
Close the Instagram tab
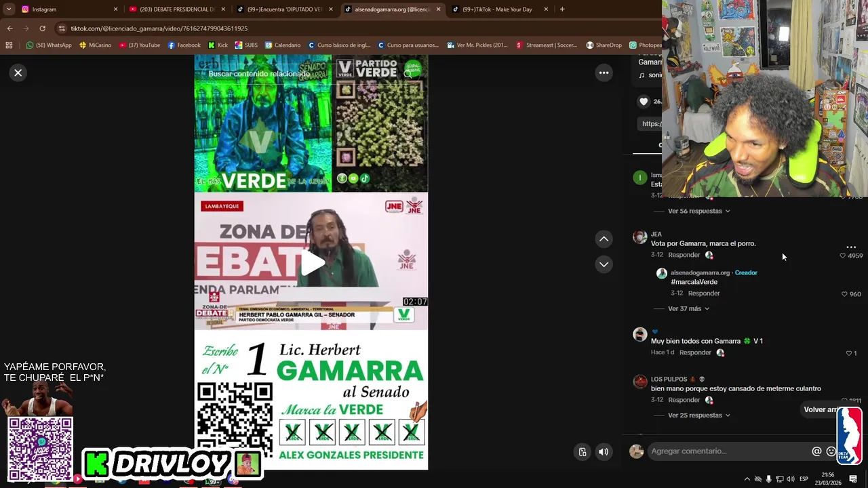pos(115,9)
